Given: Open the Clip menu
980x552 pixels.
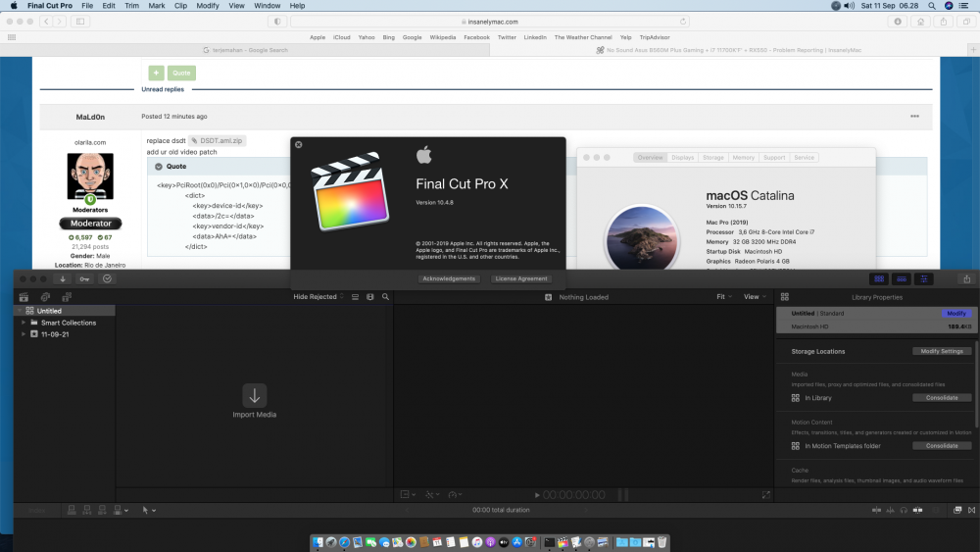Looking at the screenshot, I should pyautogui.click(x=180, y=6).
